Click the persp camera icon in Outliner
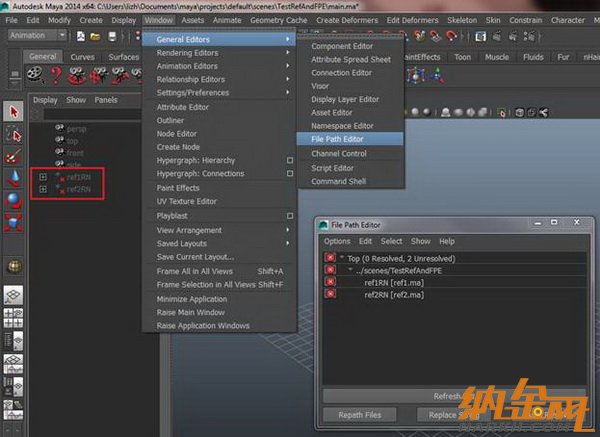The width and height of the screenshot is (600, 437). click(59, 128)
